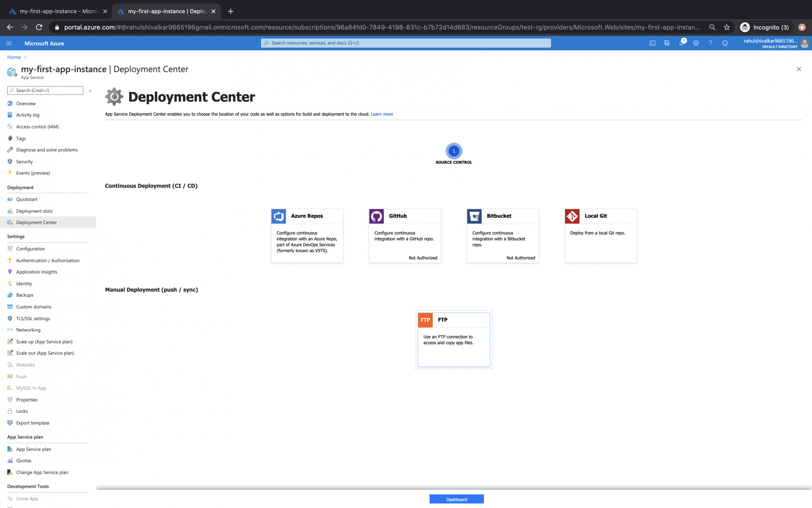Select the GitHub deployment tile
The height and width of the screenshot is (508, 812).
pyautogui.click(x=405, y=236)
